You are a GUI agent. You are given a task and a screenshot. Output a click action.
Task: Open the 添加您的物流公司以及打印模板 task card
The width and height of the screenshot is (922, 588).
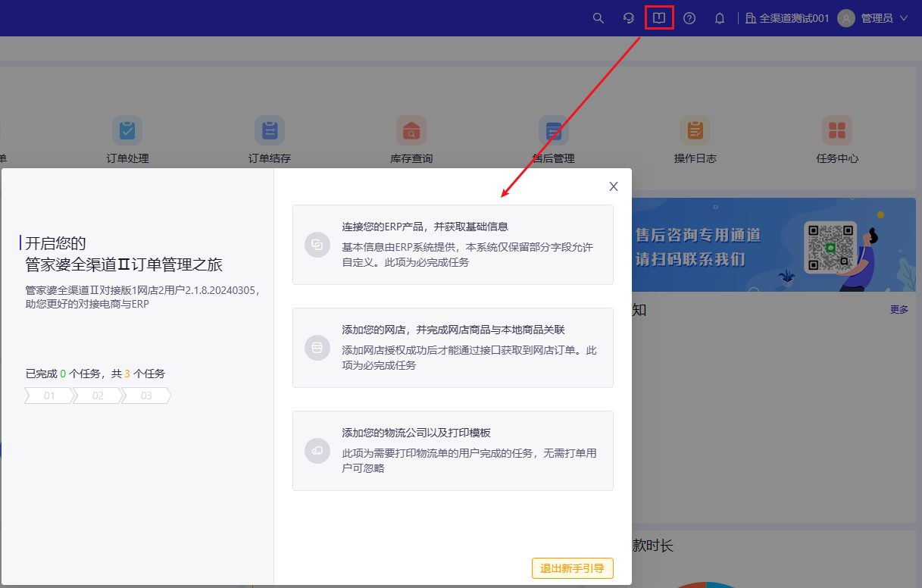point(453,451)
